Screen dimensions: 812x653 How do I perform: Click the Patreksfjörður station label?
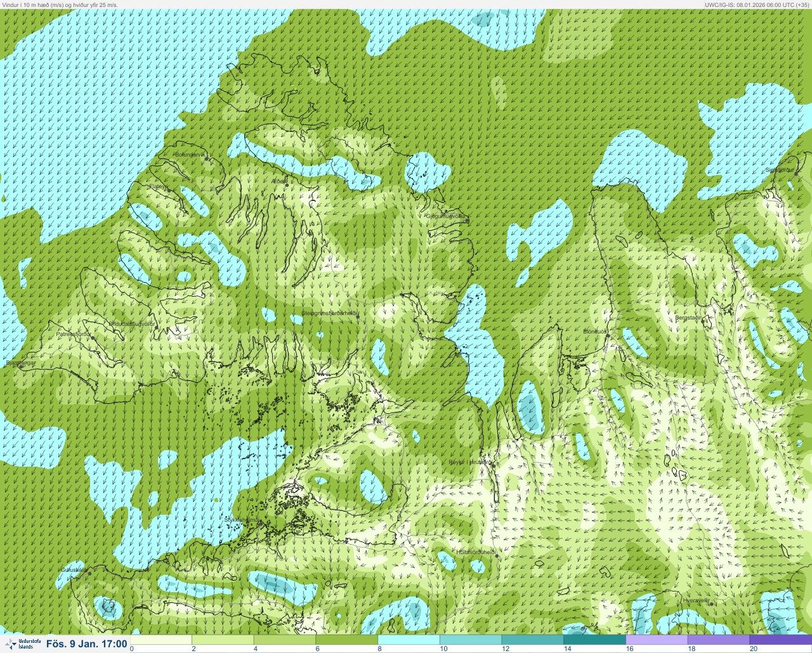74,333
